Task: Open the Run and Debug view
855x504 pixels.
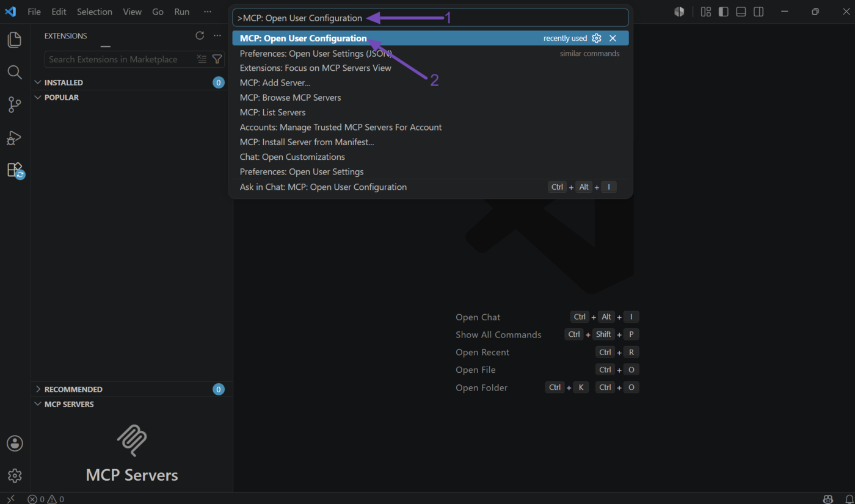Action: (x=15, y=138)
